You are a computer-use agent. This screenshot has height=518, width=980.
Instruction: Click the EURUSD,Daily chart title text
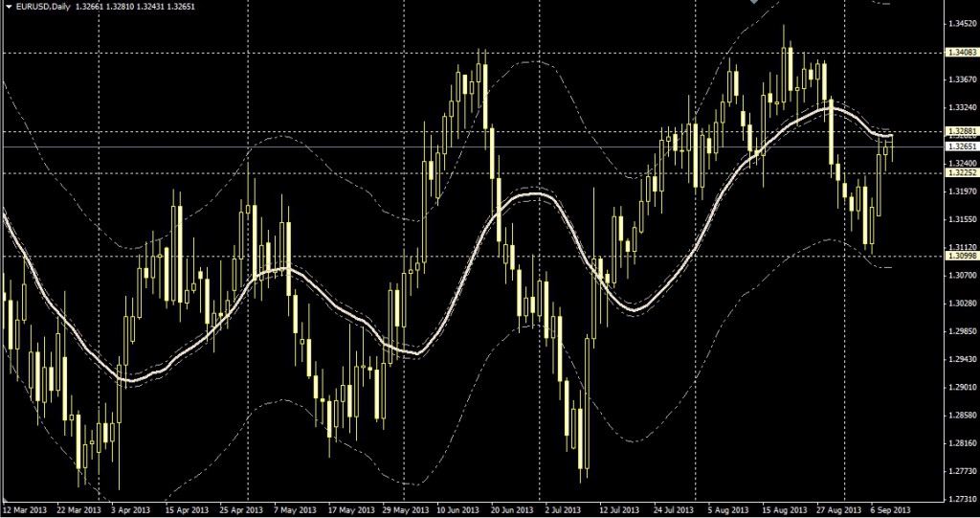click(x=43, y=8)
